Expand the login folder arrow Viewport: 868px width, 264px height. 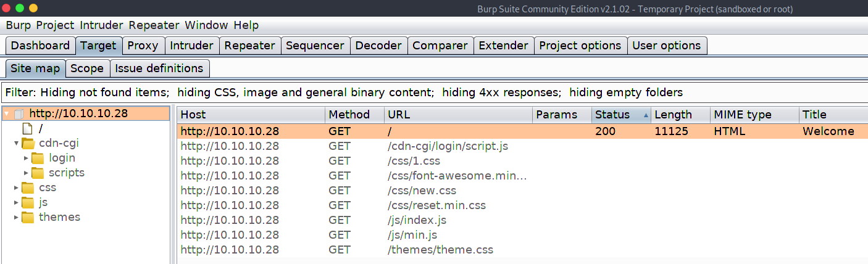(26, 159)
